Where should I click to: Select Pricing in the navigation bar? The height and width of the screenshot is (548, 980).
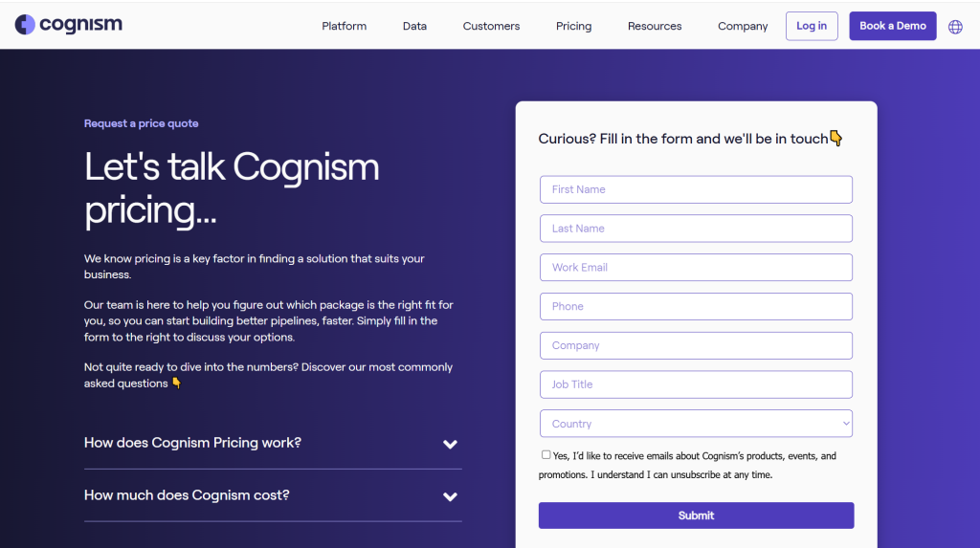pyautogui.click(x=573, y=26)
